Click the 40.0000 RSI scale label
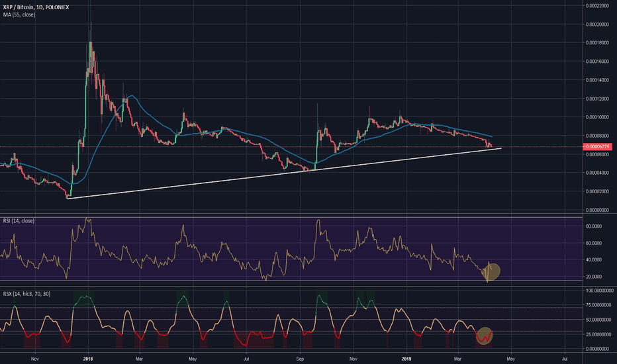 click(x=594, y=259)
